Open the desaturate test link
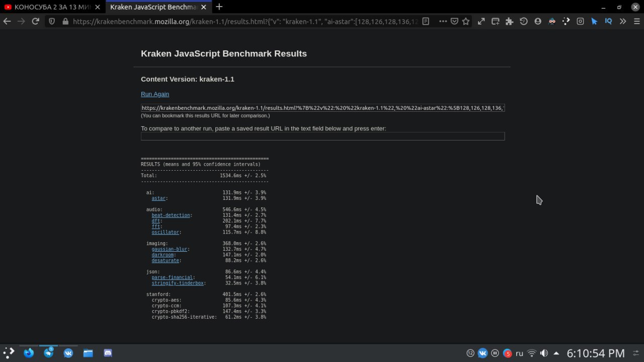This screenshot has width=644, height=362. point(166,260)
